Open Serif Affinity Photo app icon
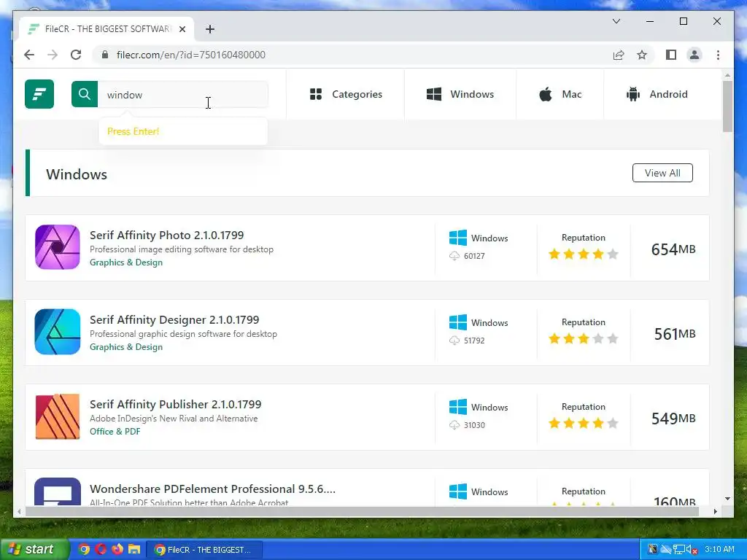 pyautogui.click(x=58, y=247)
